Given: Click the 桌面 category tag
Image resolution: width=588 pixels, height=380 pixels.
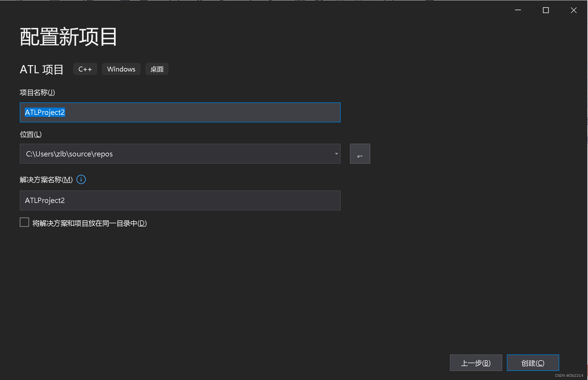Looking at the screenshot, I should click(157, 69).
